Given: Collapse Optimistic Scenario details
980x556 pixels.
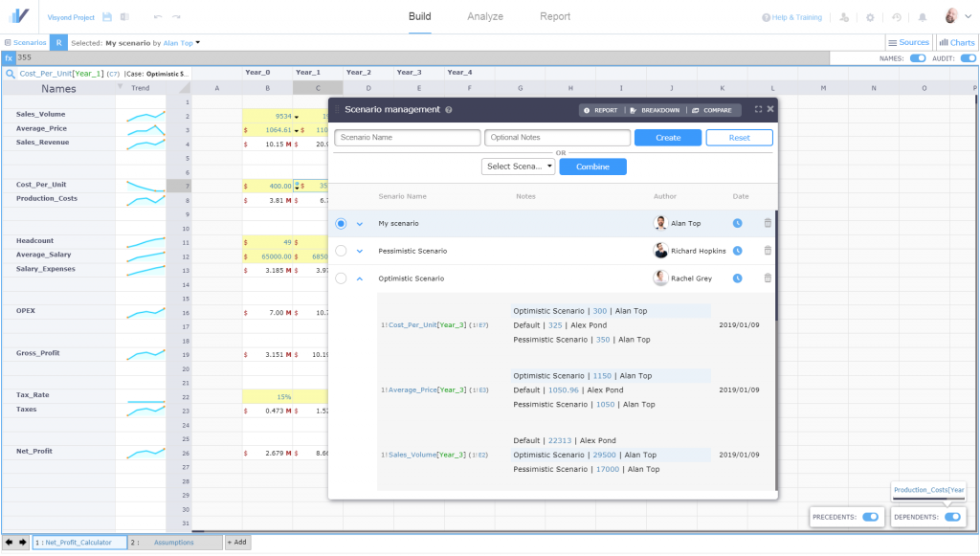Looking at the screenshot, I should (360, 278).
